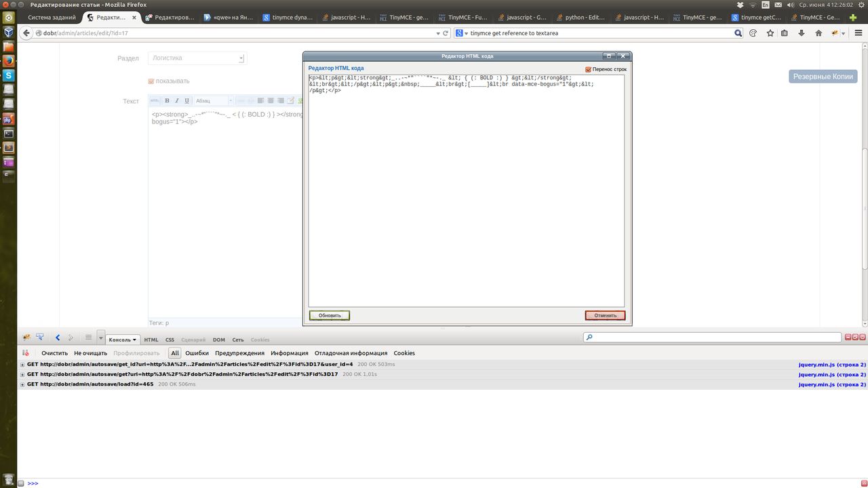Screen dimensions: 868x488
Task: Switch to the '«qwe» на Ян...' browser tab
Action: (229, 18)
